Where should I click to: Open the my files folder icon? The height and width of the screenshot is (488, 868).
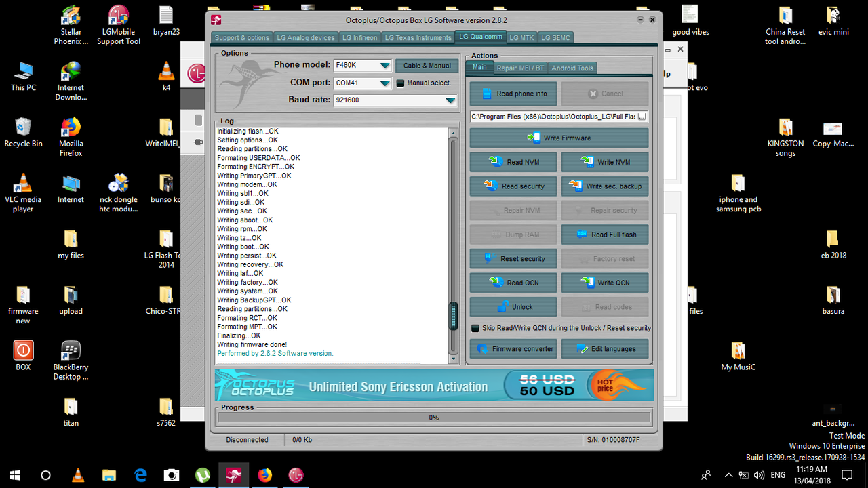71,244
